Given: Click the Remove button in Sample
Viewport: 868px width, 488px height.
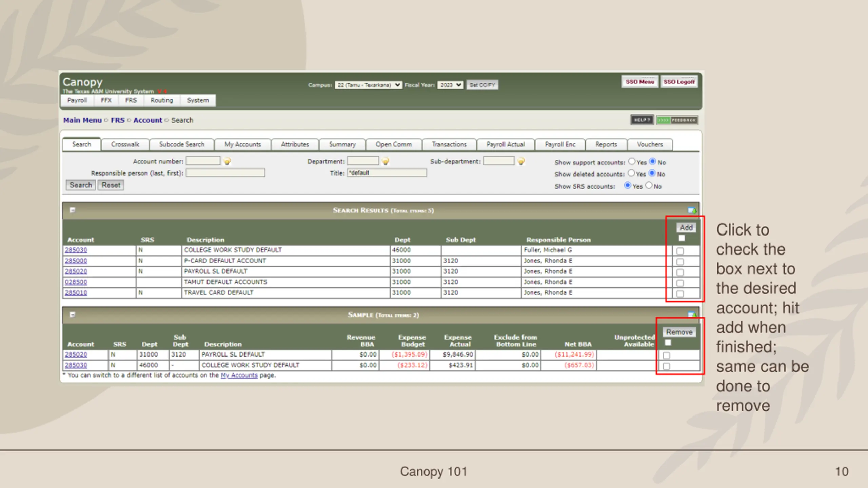Looking at the screenshot, I should pyautogui.click(x=679, y=332).
